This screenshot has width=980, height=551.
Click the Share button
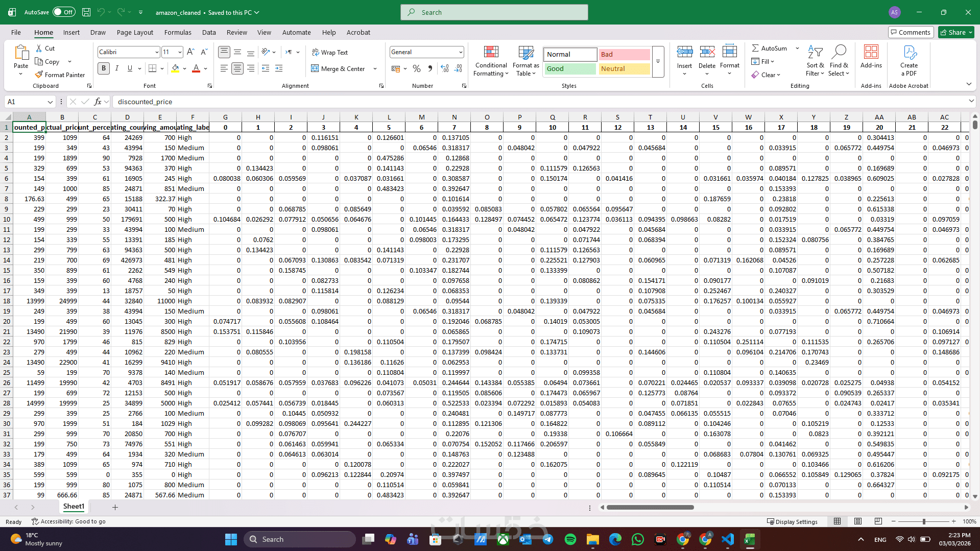pyautogui.click(x=957, y=32)
